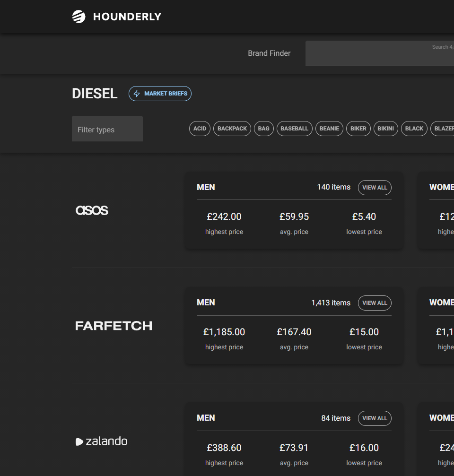View all Farfetch men's items
Viewport: 454px width, 476px height.
[x=375, y=303]
